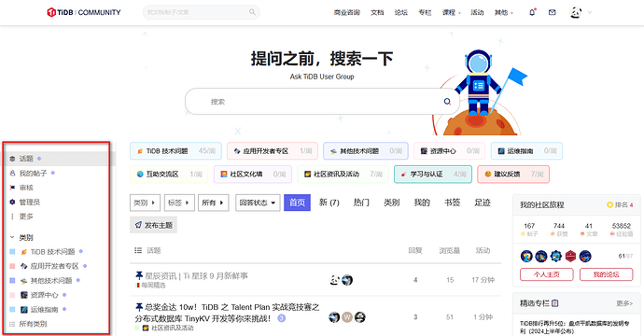Open the mail envelope messages icon

(x=552, y=12)
